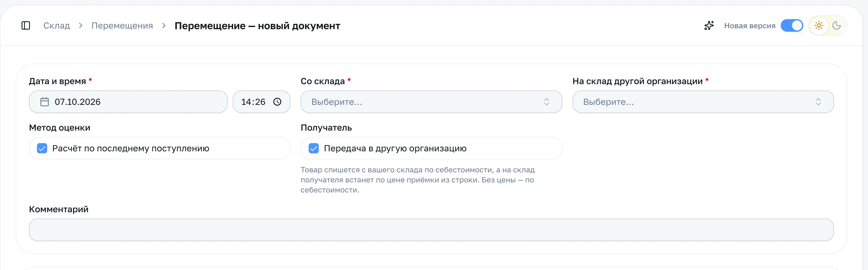Go to 'Перемещения' breadcrumb
Screen dimensions: 868x270
(x=122, y=25)
